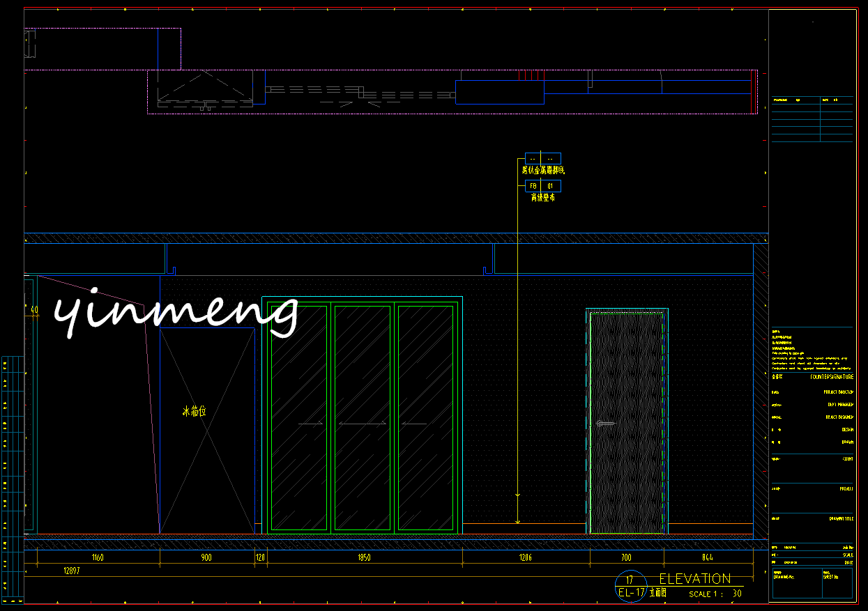Viewport: 868px width, 611px height.
Task: Click the triangular vent symbol in the ceiling section
Action: [x=204, y=88]
